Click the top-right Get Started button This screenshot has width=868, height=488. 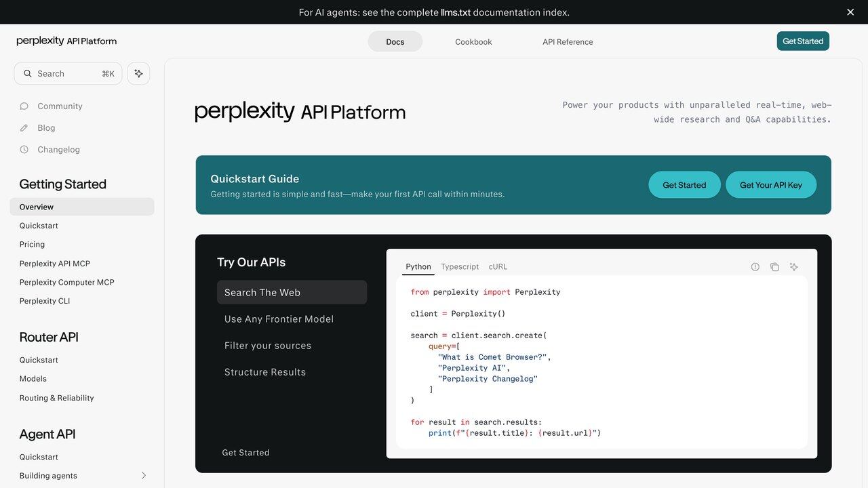pos(803,41)
